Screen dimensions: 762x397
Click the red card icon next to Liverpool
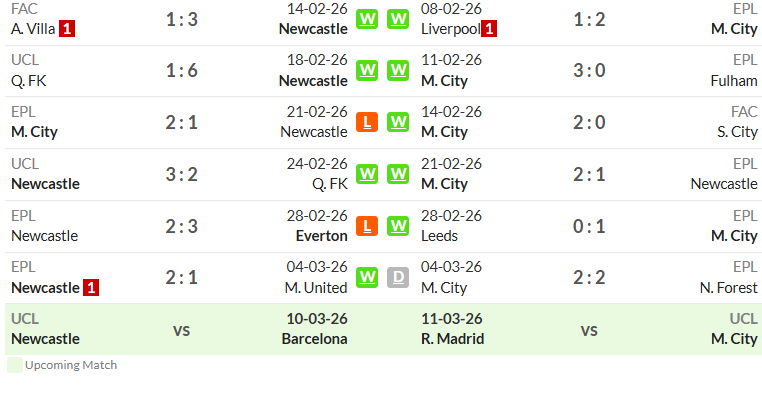(x=489, y=29)
